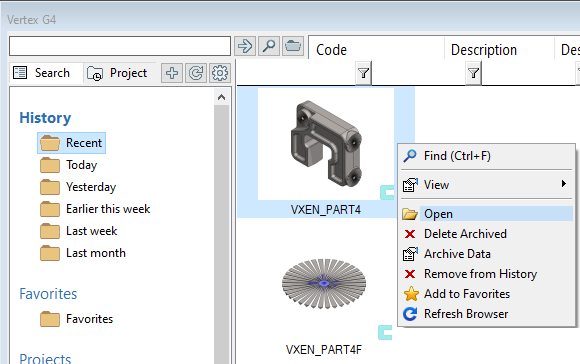Click the sidebar scrollbar up arrow
580x364 pixels.
coord(221,97)
